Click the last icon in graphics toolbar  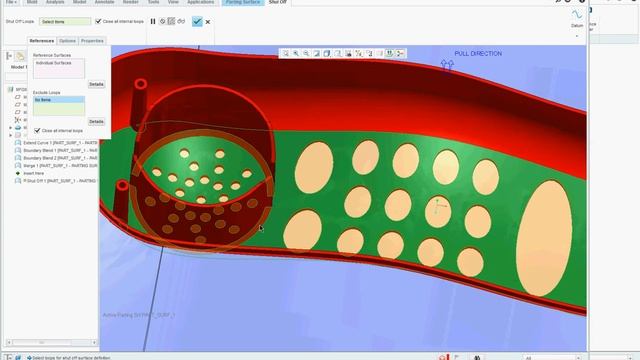pyautogui.click(x=400, y=53)
